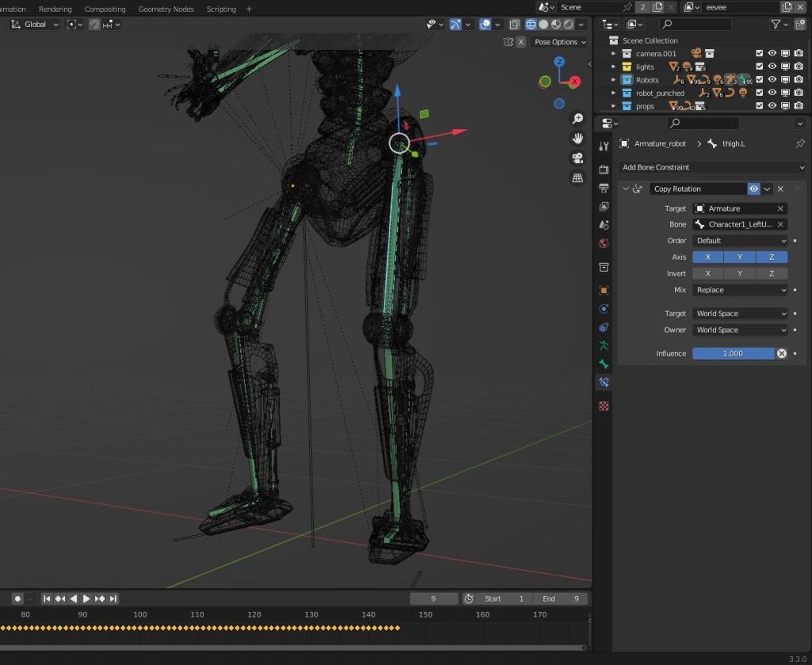
Task: Pin the properties editor context
Action: tap(800, 143)
